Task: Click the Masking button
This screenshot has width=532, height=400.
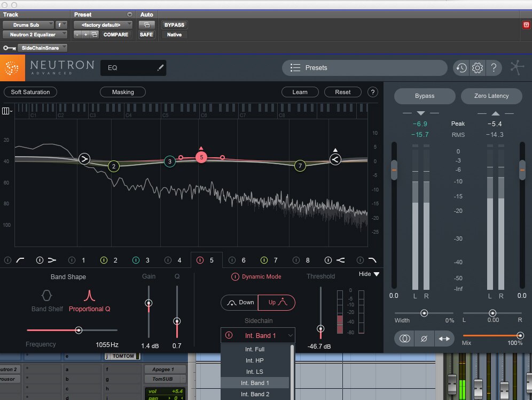Action: (x=123, y=92)
